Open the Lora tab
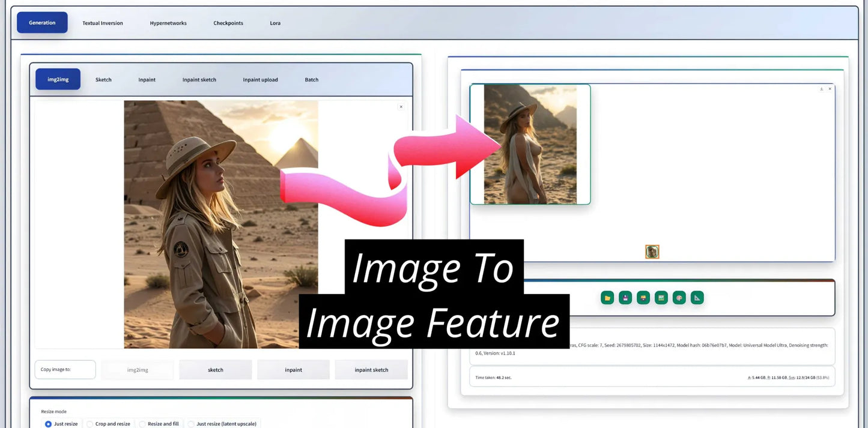The width and height of the screenshot is (868, 428). pos(275,23)
